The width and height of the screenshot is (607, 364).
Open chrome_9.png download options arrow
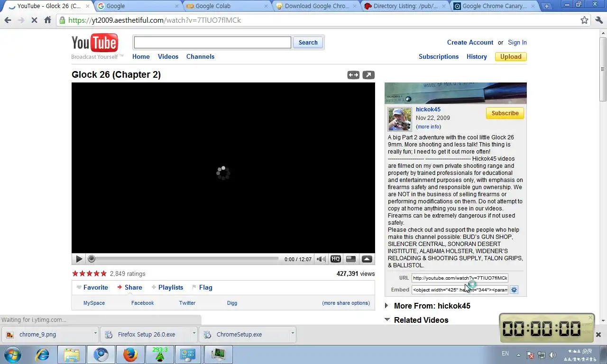click(95, 333)
